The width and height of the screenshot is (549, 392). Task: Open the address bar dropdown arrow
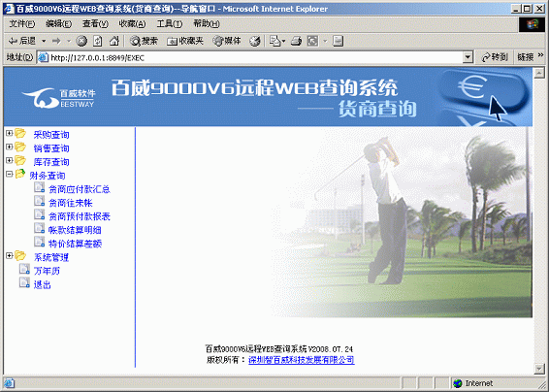click(468, 58)
